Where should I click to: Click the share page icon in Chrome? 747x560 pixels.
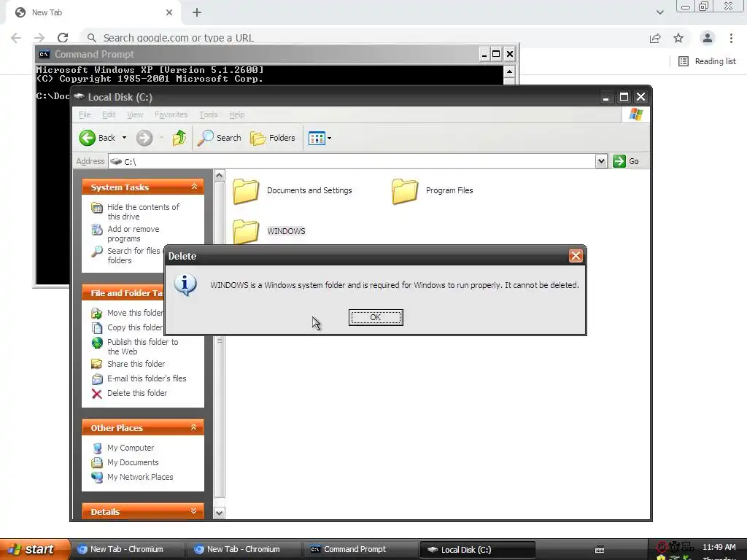[655, 38]
